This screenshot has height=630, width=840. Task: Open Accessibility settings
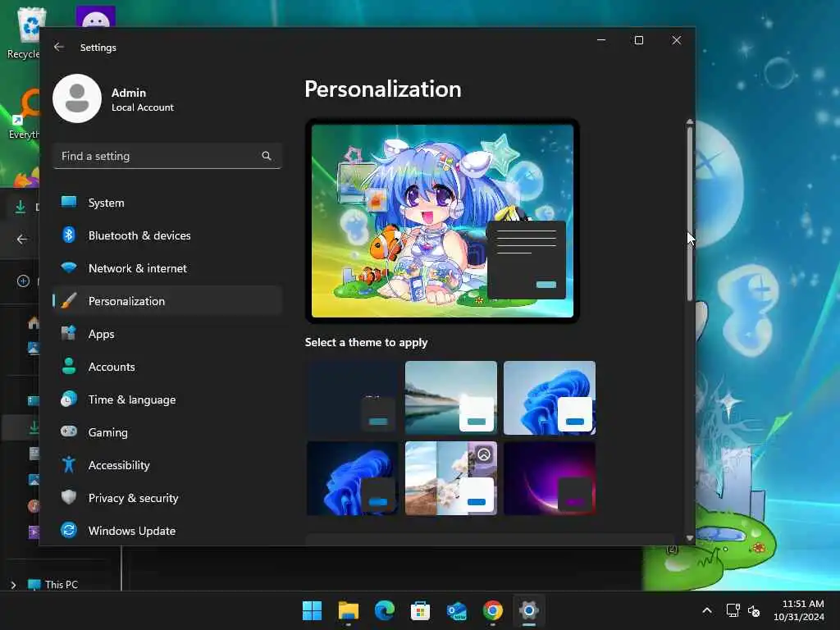tap(167, 465)
